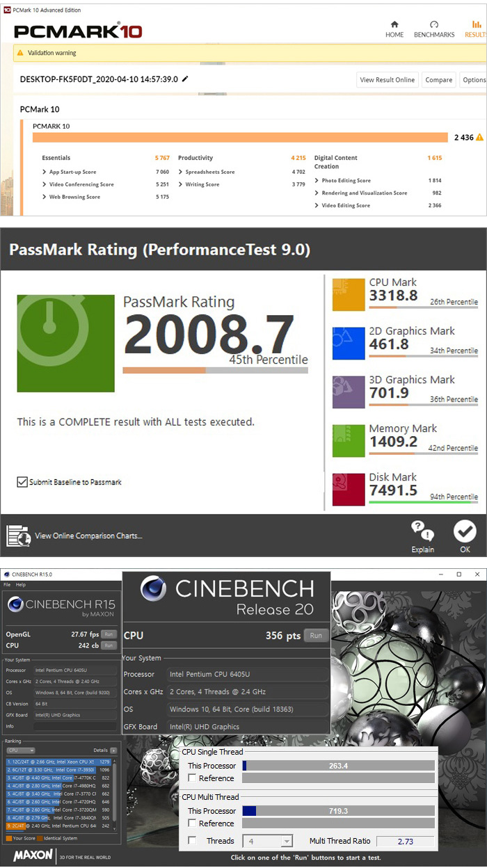Run the OpenGL test in Cinebench R15
This screenshot has width=487, height=868.
pos(109,634)
